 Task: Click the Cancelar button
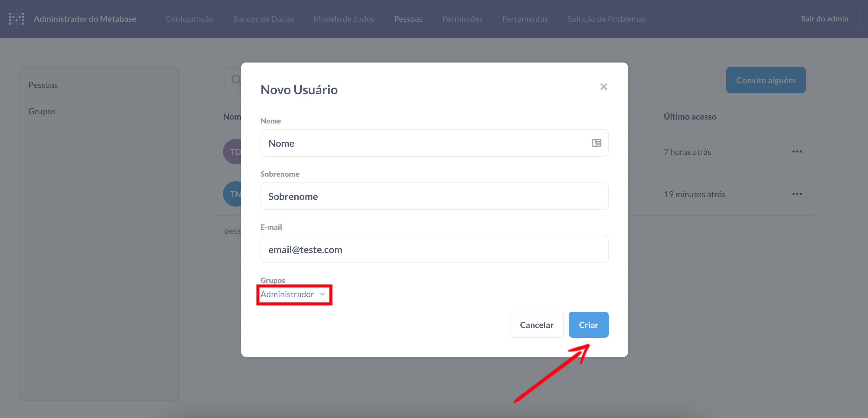(536, 325)
